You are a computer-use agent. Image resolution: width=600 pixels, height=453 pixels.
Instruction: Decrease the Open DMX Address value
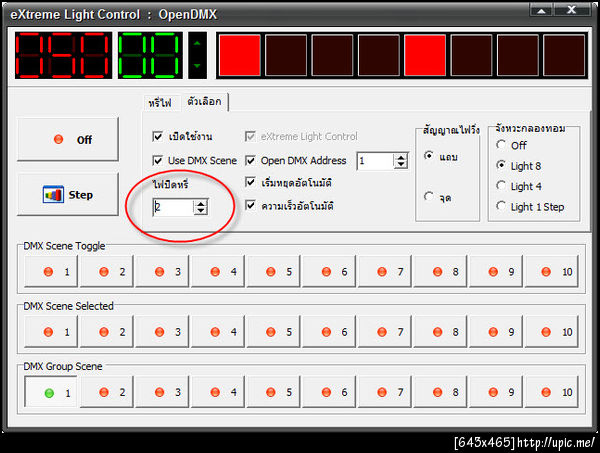pyautogui.click(x=401, y=165)
